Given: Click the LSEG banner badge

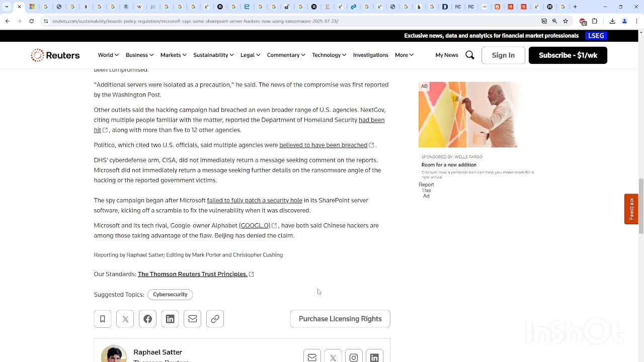Looking at the screenshot, I should point(596,36).
